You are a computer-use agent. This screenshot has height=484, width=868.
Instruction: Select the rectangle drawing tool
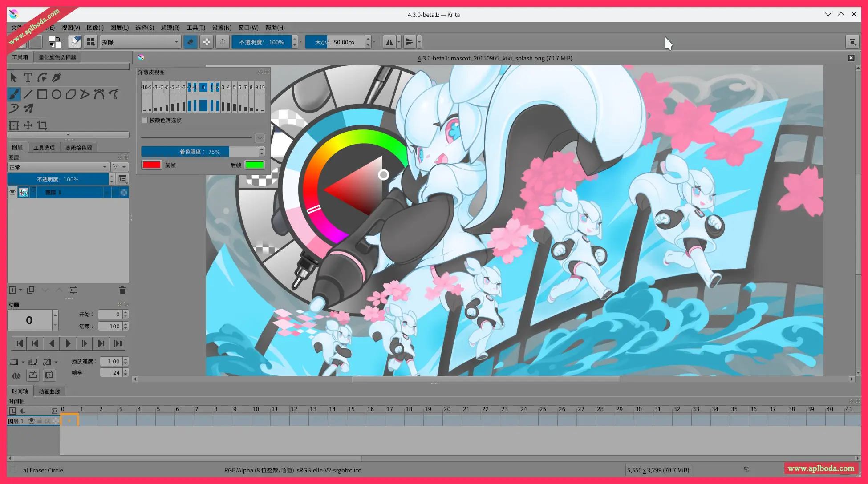point(42,94)
